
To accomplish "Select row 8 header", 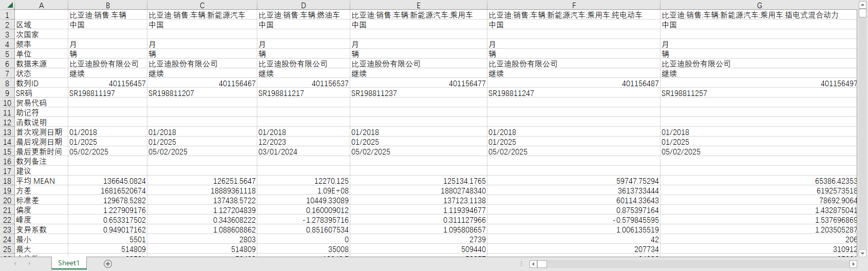I will click(x=7, y=83).
